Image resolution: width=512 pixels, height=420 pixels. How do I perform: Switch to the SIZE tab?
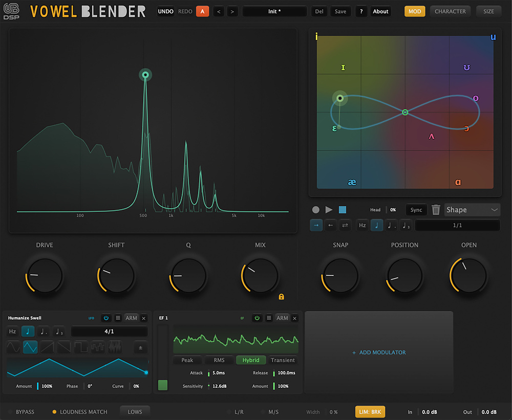pos(488,11)
